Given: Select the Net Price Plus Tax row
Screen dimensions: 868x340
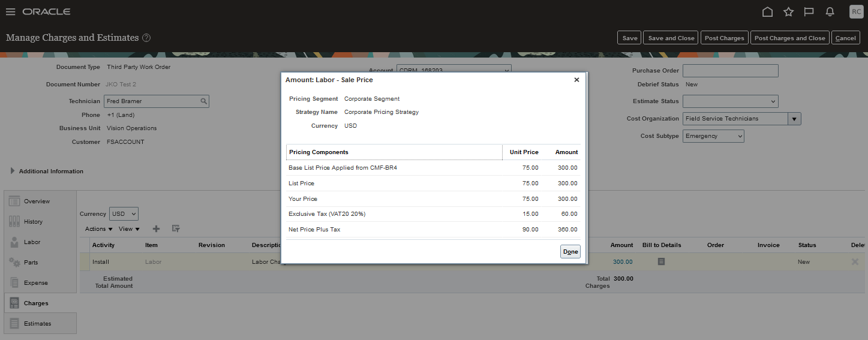Looking at the screenshot, I should click(x=433, y=230).
